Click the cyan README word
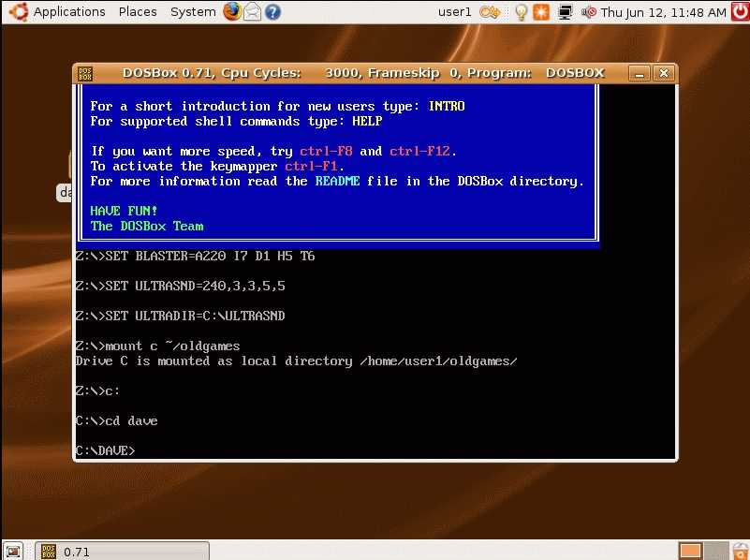 point(337,181)
